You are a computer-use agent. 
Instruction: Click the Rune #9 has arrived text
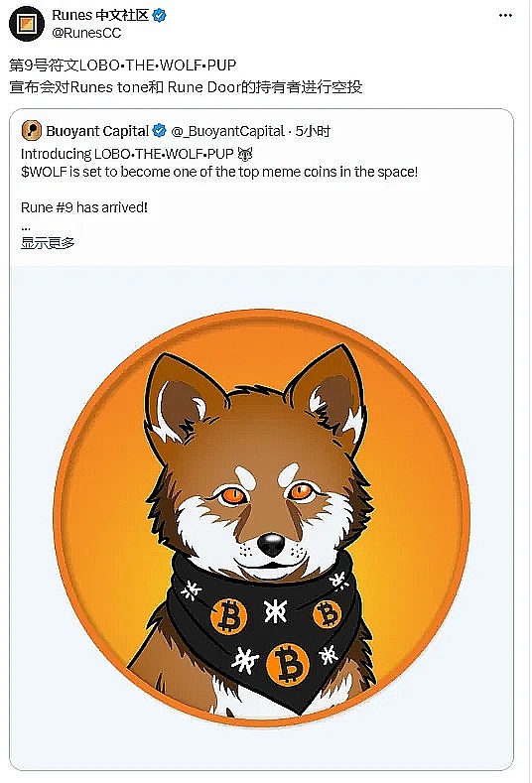pos(84,207)
